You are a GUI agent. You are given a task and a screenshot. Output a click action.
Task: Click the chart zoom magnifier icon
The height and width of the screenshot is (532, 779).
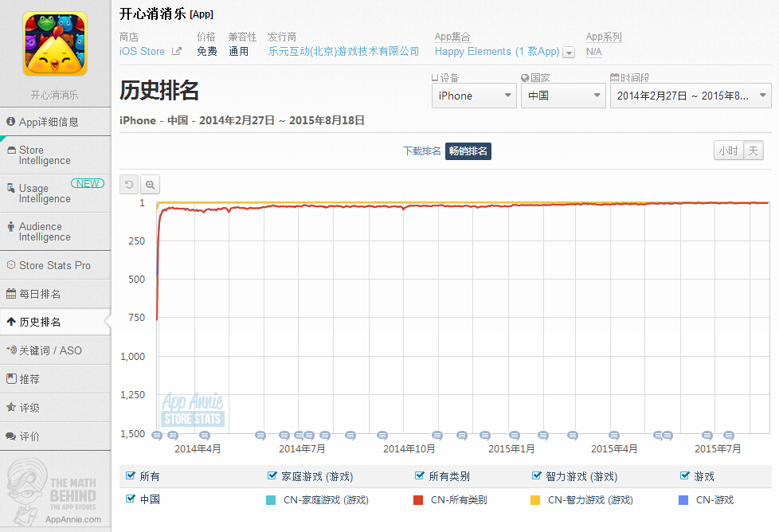click(x=150, y=185)
